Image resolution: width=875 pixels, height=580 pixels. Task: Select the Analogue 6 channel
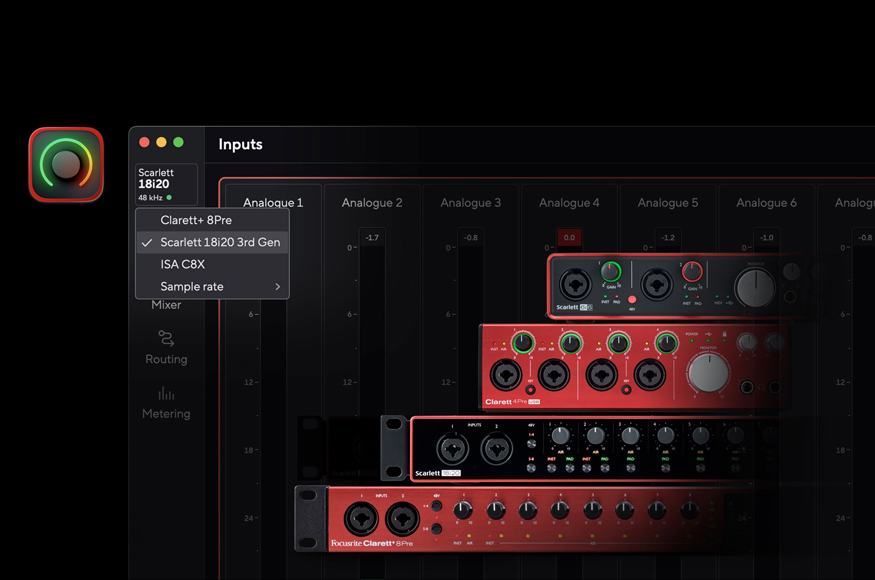766,203
